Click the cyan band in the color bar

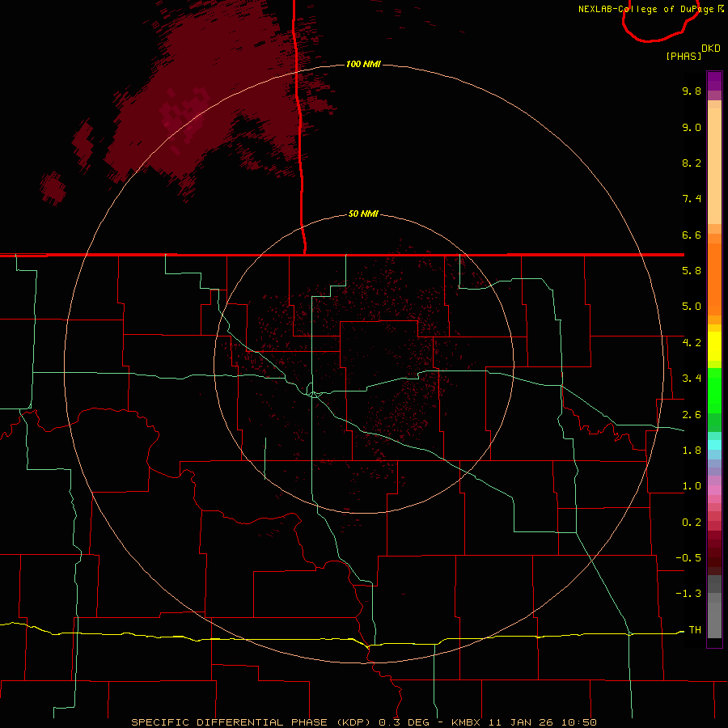click(714, 445)
